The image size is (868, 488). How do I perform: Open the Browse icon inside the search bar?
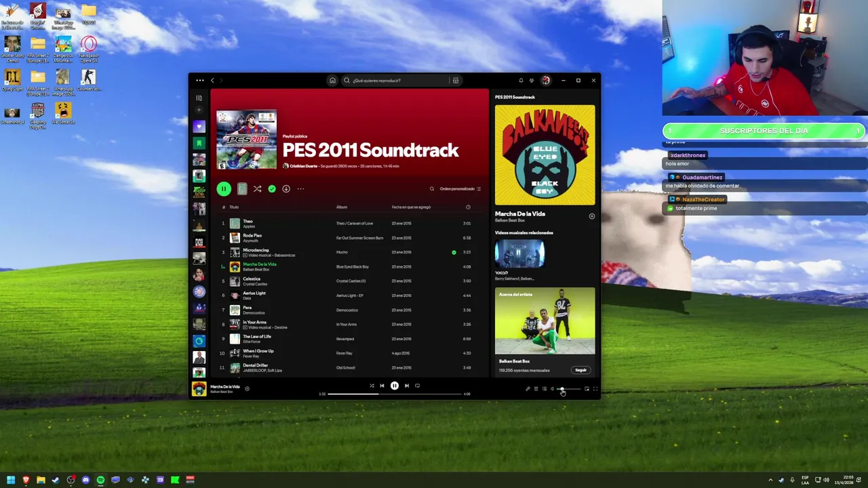456,80
